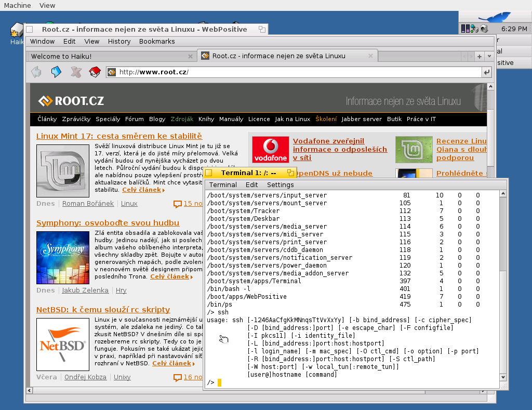Screen dimensions: 532x410
Task: Open the Symphony: osvoboďte svou hudbu headline
Action: point(108,223)
